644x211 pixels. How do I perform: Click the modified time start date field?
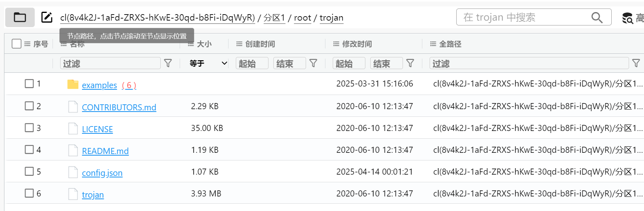click(349, 63)
